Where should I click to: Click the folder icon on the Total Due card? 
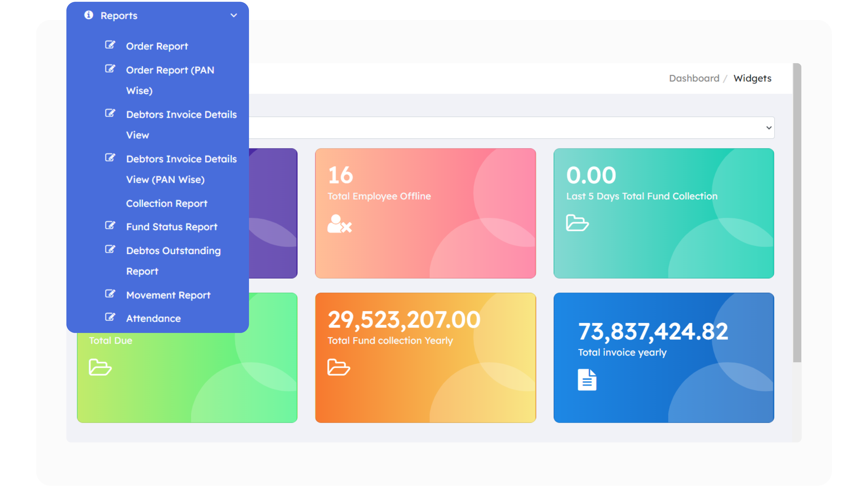click(x=100, y=367)
